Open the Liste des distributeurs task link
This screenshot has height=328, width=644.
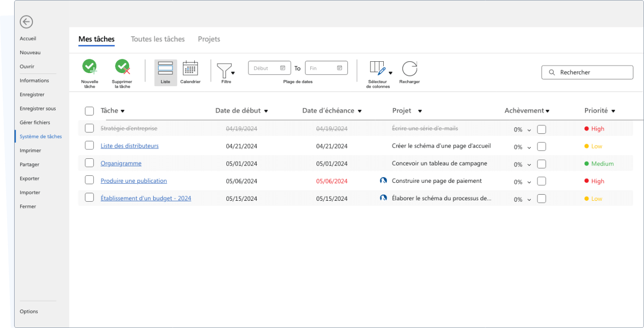click(x=130, y=146)
